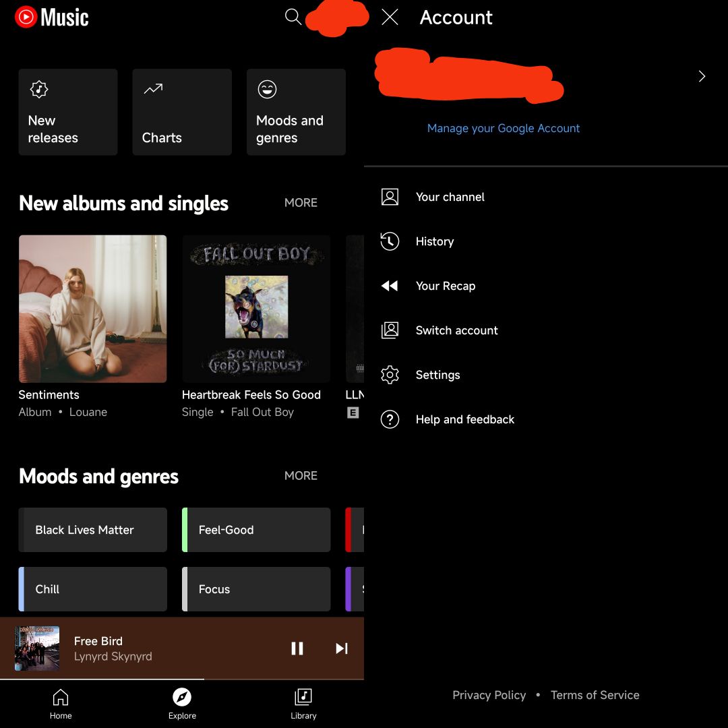Screen dimensions: 728x728
Task: Click the History clock icon
Action: (x=390, y=241)
